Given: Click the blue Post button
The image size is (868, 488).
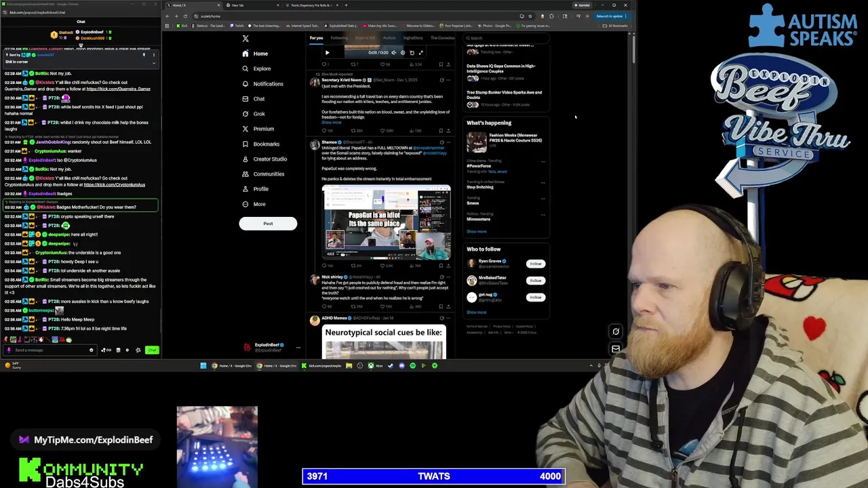Looking at the screenshot, I should (268, 224).
